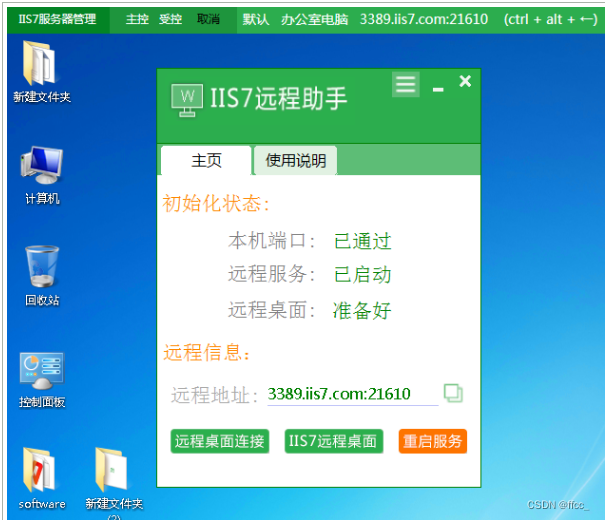Click the 已启动 service status text
The height and width of the screenshot is (520, 605).
362,275
